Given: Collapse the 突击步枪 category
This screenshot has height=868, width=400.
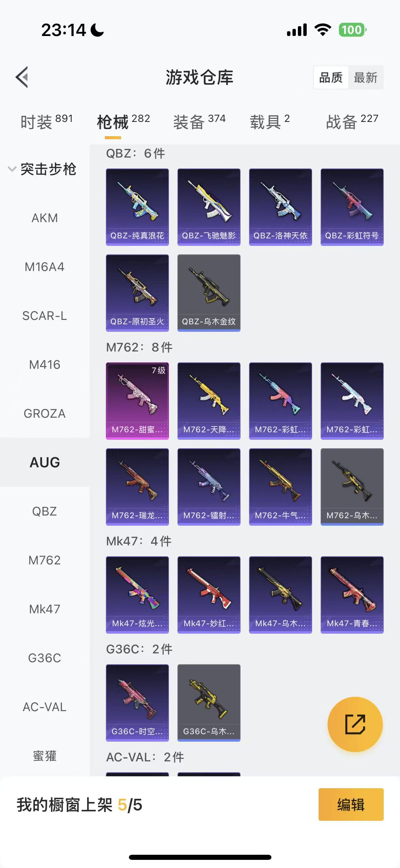Looking at the screenshot, I should tap(42, 169).
